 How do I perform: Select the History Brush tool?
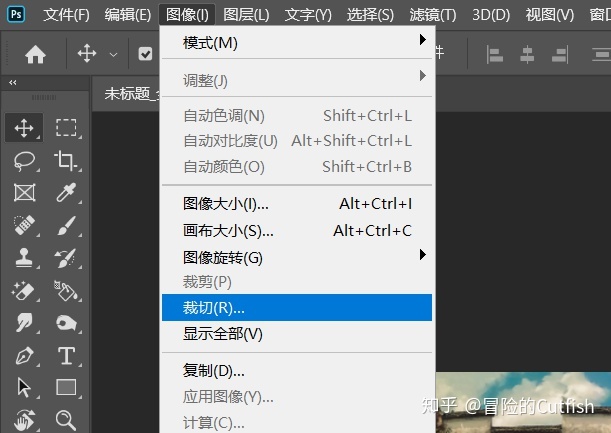pyautogui.click(x=66, y=258)
